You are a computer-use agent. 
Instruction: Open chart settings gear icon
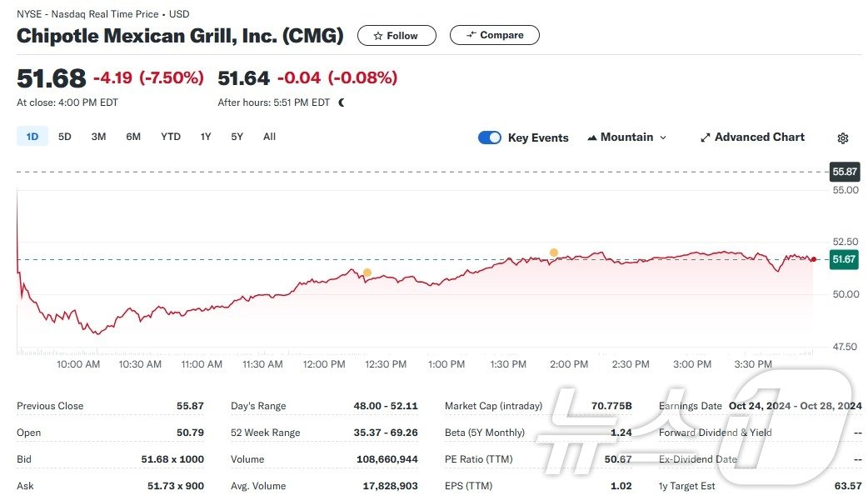pyautogui.click(x=842, y=138)
